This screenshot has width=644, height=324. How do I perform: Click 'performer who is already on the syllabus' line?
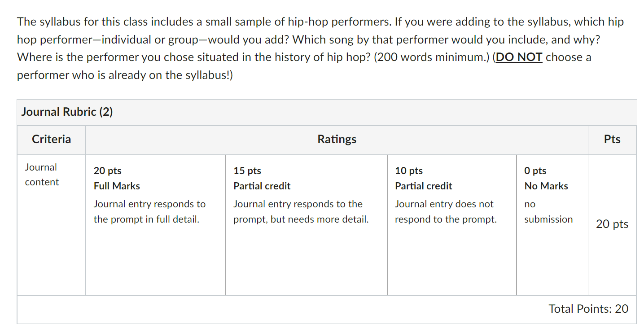[x=125, y=75]
